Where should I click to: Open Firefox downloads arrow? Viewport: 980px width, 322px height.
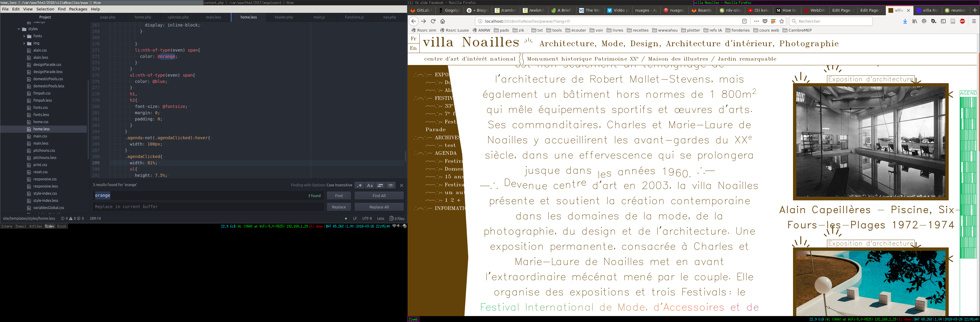905,21
